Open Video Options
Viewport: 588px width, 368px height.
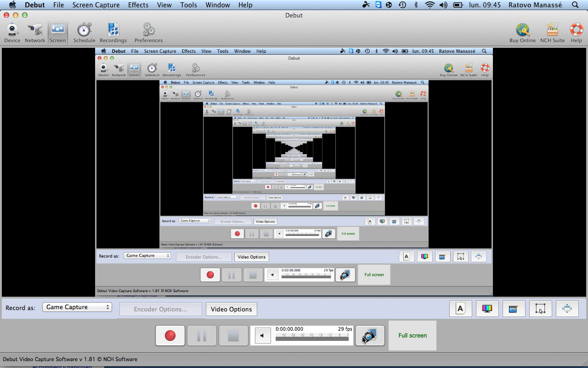point(231,309)
